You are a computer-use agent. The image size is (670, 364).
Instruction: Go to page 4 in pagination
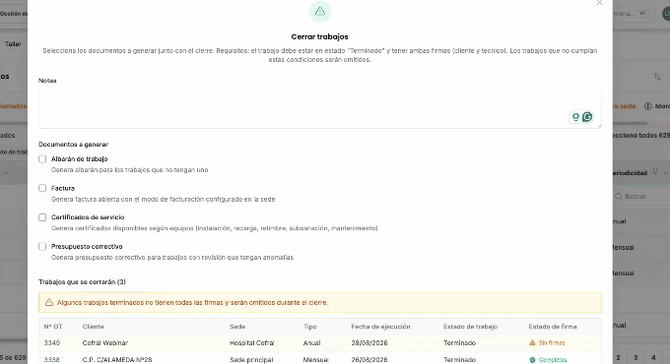(x=653, y=357)
